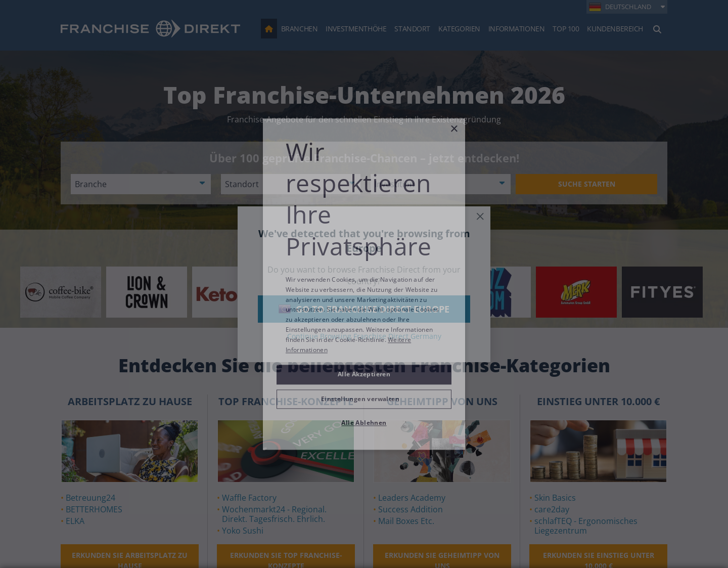Screen dimensions: 728x568
Task: Click the coffee-bike logo tile
Action: (61, 292)
